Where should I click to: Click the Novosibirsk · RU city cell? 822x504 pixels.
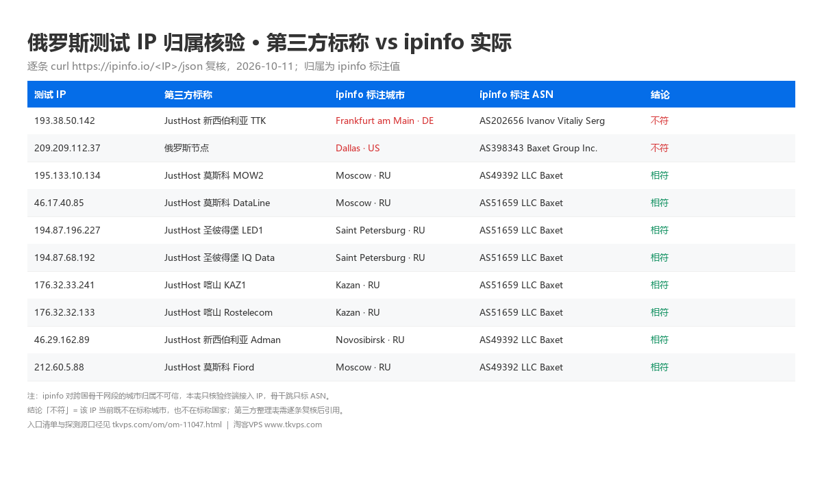click(x=370, y=340)
